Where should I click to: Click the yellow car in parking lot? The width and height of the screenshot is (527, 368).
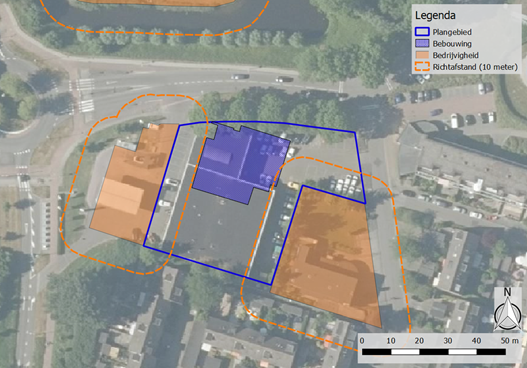point(293,185)
